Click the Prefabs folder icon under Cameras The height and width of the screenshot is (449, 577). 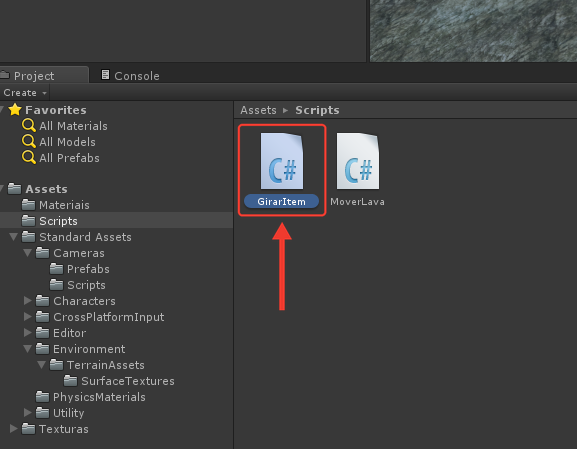[56, 268]
